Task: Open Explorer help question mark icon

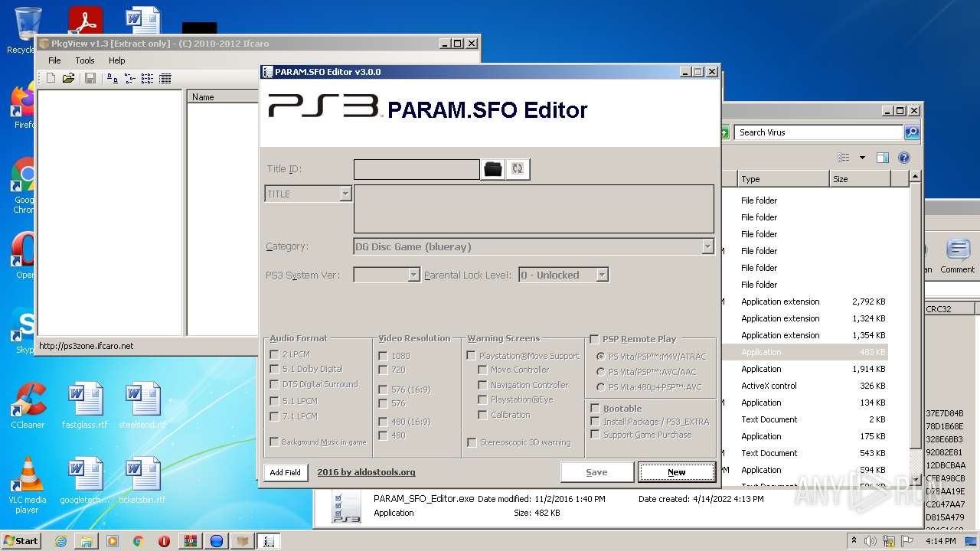Action: 904,158
